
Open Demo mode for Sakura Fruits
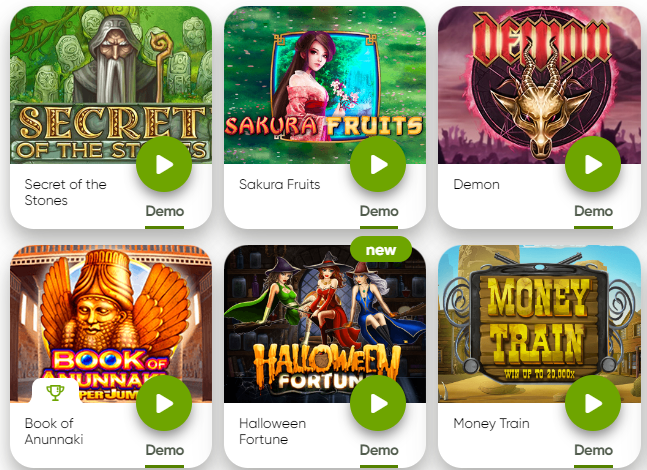(x=379, y=211)
